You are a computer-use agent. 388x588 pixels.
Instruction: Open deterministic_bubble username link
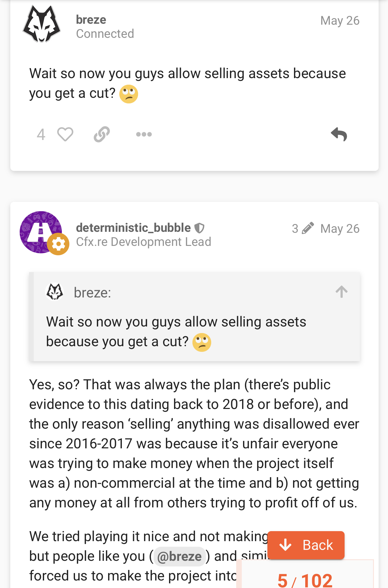point(133,228)
